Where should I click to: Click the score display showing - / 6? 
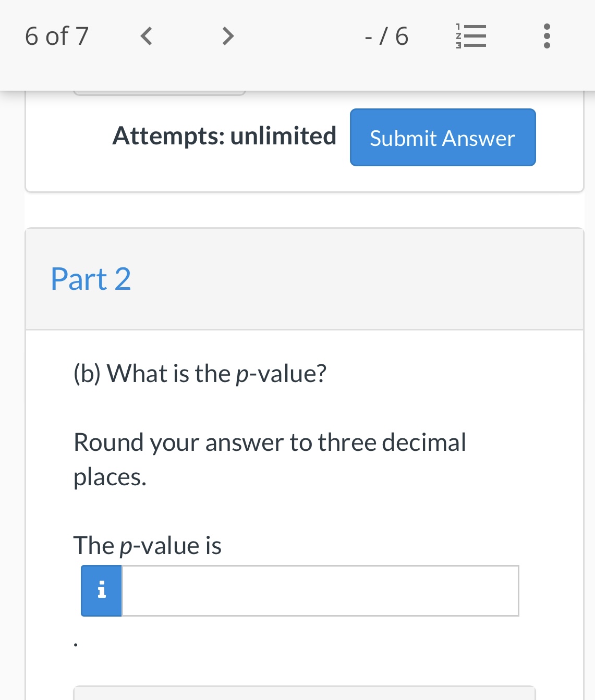[x=386, y=36]
